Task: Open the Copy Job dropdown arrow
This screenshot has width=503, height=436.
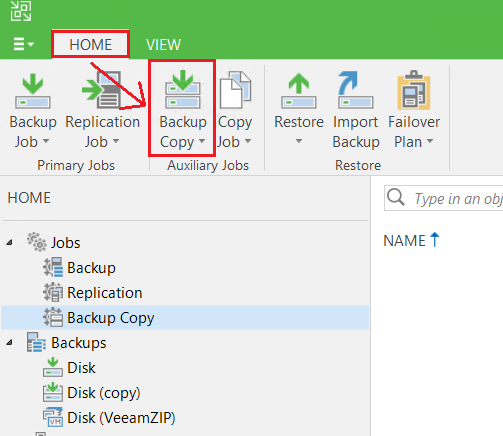Action: (x=248, y=141)
